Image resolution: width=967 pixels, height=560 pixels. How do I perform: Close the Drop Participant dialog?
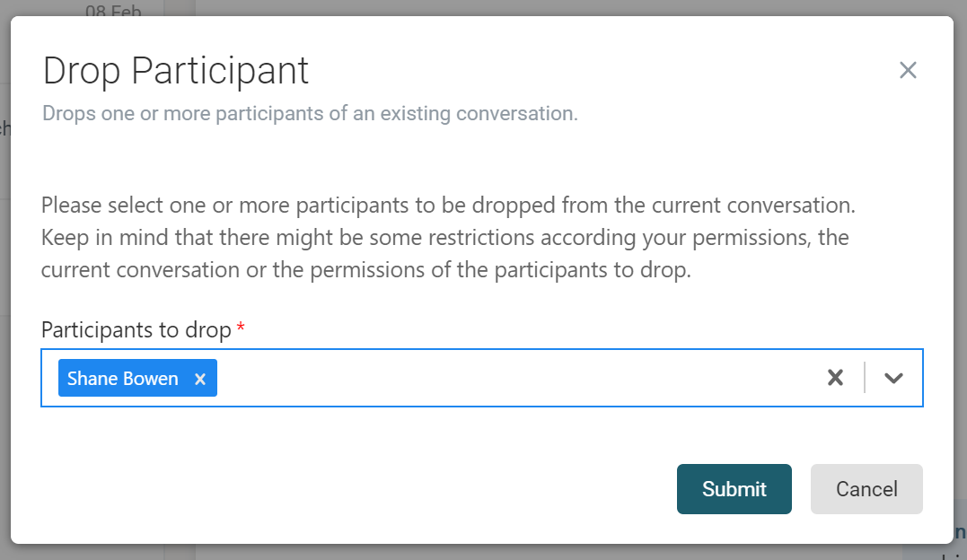[x=908, y=70]
